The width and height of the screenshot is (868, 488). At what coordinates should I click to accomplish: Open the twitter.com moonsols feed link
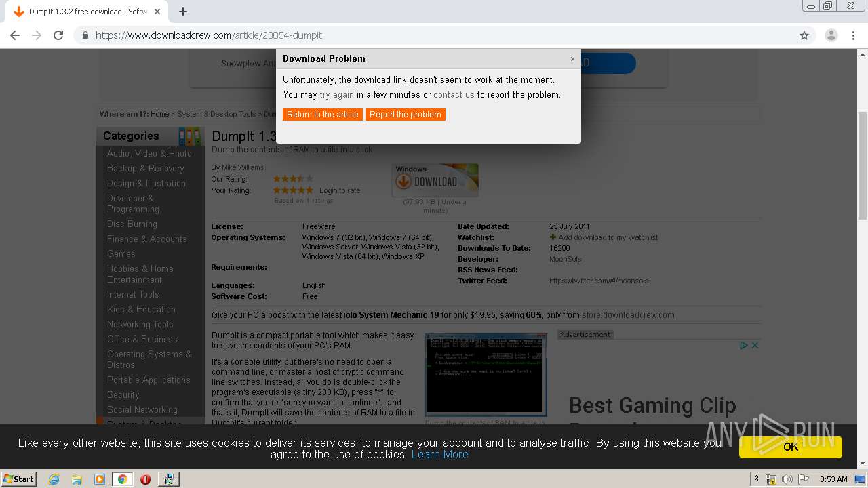[x=599, y=281]
